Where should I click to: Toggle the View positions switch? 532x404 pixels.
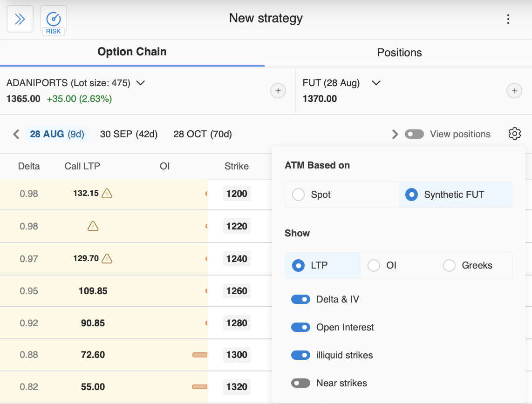pos(414,134)
